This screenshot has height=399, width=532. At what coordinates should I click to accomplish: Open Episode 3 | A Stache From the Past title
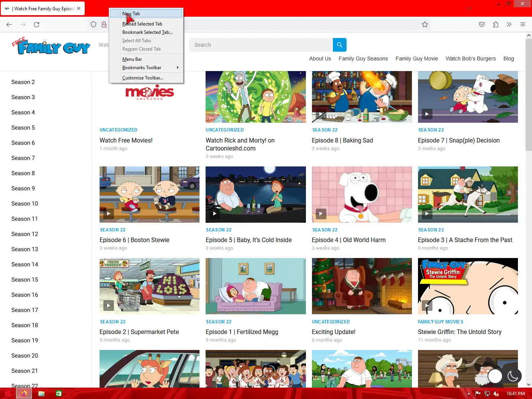[465, 240]
